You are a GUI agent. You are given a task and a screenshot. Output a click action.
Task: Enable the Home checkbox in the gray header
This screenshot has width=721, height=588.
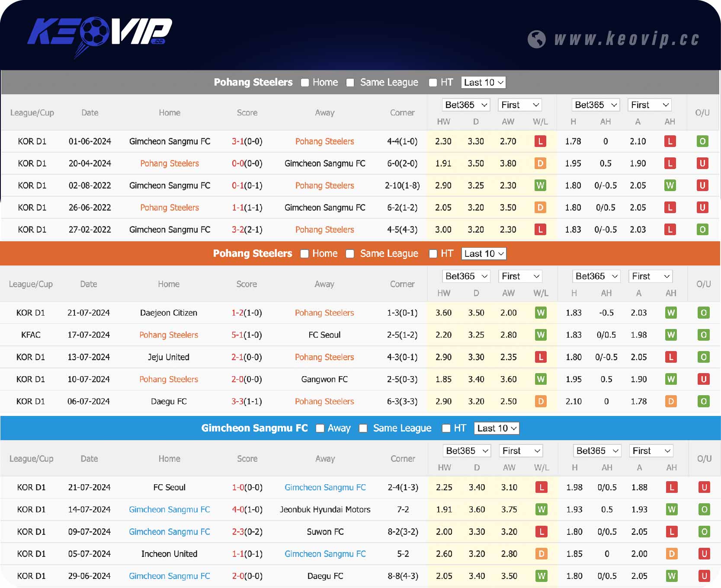click(305, 83)
